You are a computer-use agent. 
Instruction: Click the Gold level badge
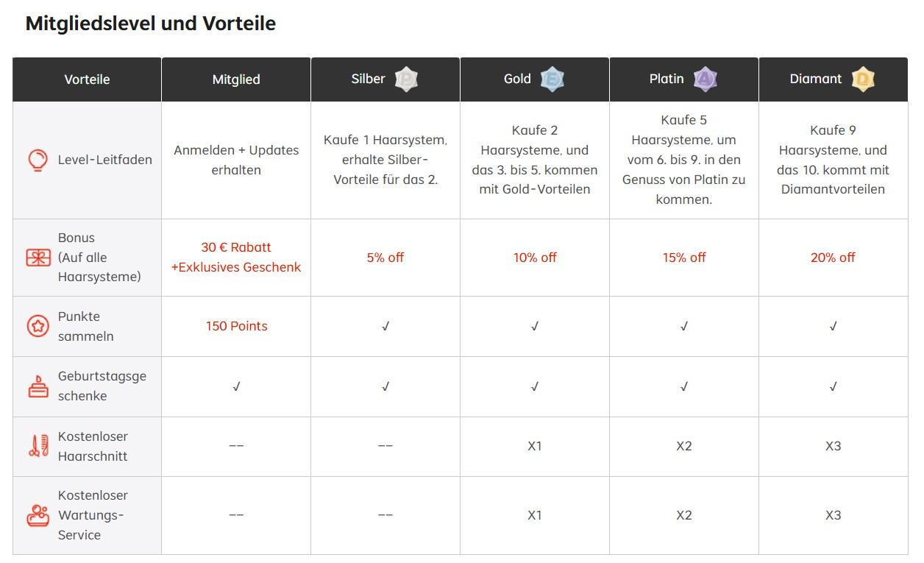click(552, 79)
